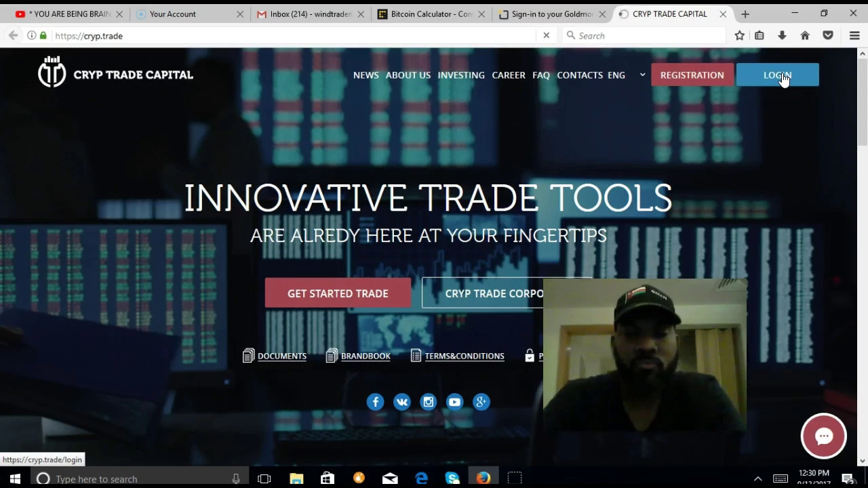868x488 pixels.
Task: Click the browser back arrow
Action: click(x=14, y=35)
